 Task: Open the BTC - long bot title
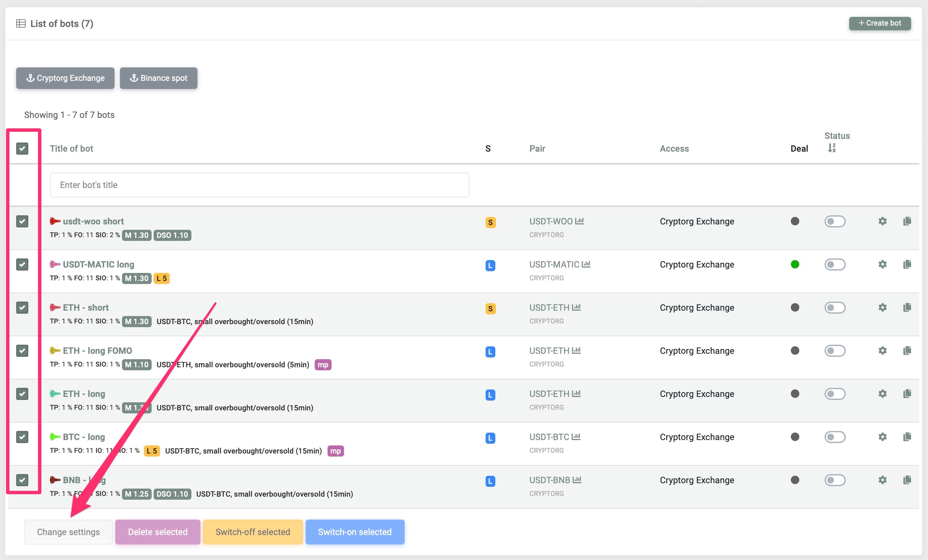click(84, 437)
